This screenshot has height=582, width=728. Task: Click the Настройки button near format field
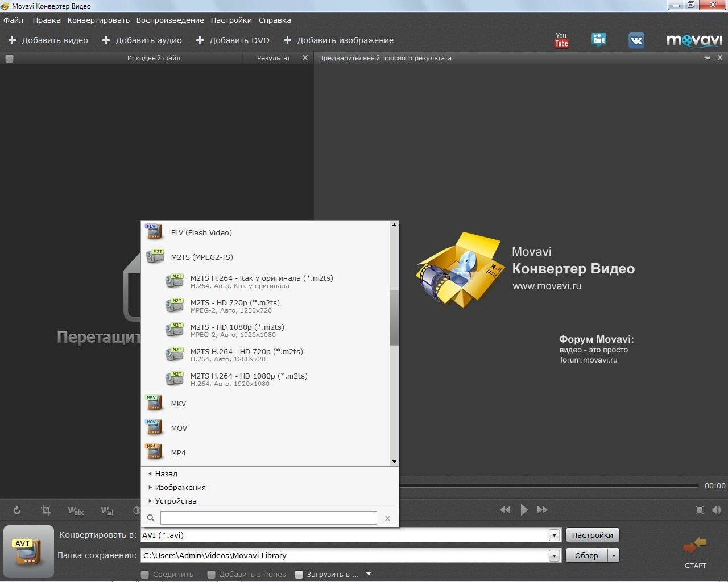[x=592, y=535]
